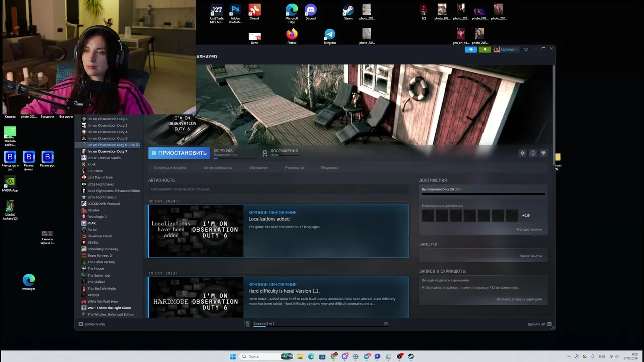The image size is (644, 362).
Task: Select I'm on Observation Duty 5 in library
Action: (107, 138)
